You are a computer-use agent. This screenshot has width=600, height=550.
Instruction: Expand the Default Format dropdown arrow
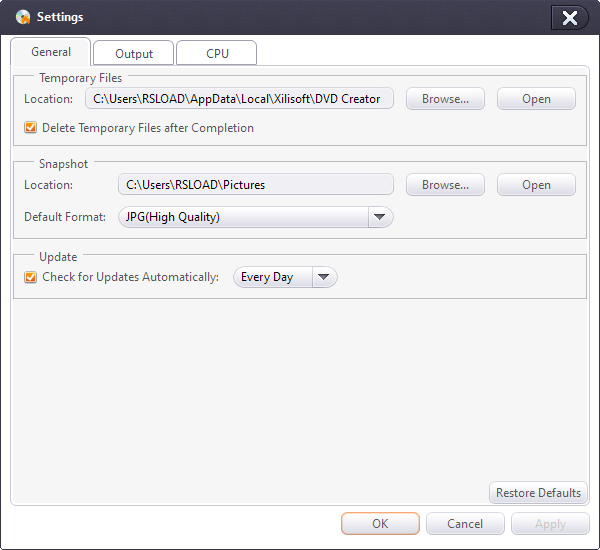[x=380, y=217]
